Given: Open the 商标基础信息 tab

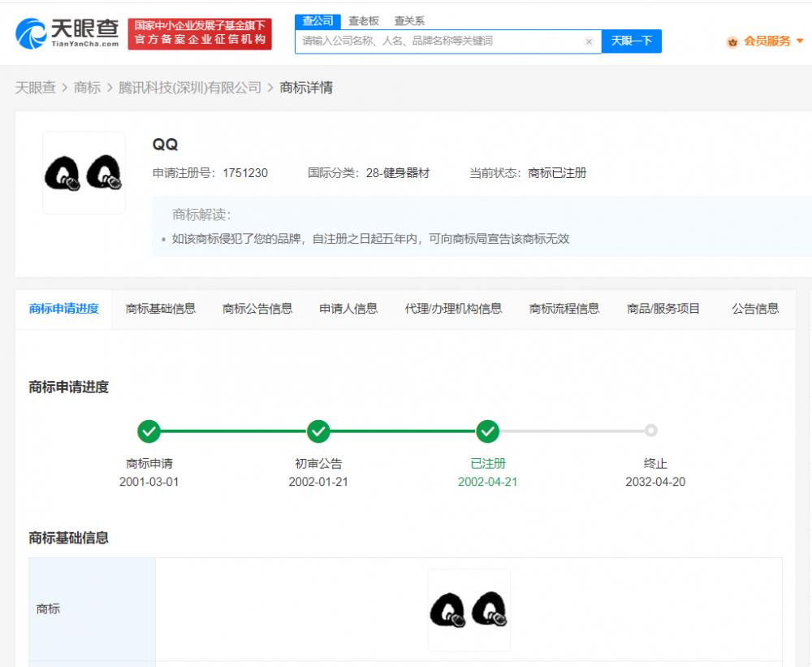Looking at the screenshot, I should (160, 309).
